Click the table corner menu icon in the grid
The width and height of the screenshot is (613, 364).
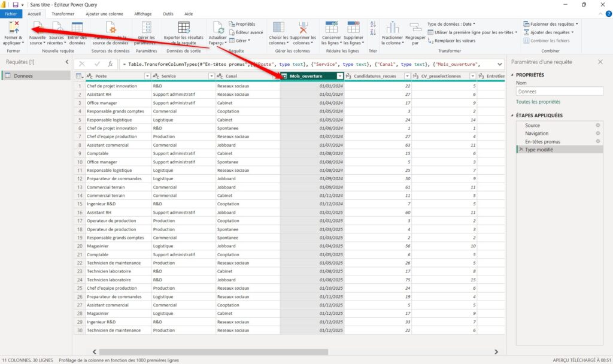point(80,76)
